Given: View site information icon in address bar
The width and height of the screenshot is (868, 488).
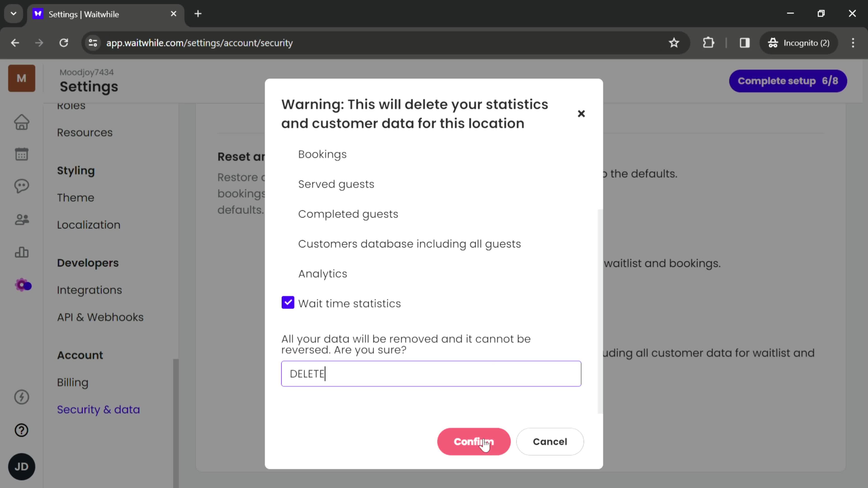Looking at the screenshot, I should pyautogui.click(x=93, y=43).
